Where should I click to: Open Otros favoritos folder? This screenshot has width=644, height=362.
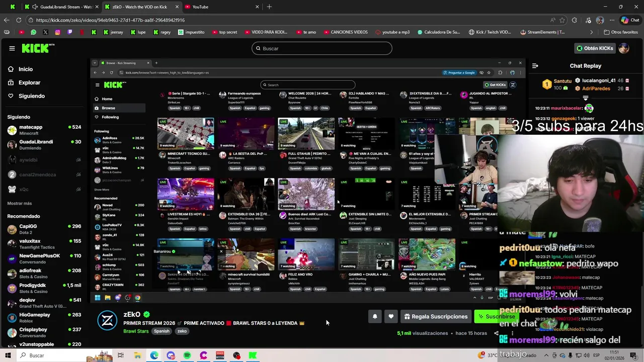620,32
